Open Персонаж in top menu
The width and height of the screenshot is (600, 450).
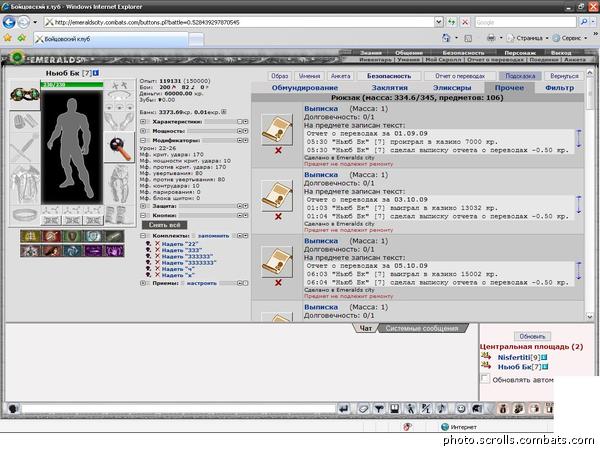tap(520, 53)
